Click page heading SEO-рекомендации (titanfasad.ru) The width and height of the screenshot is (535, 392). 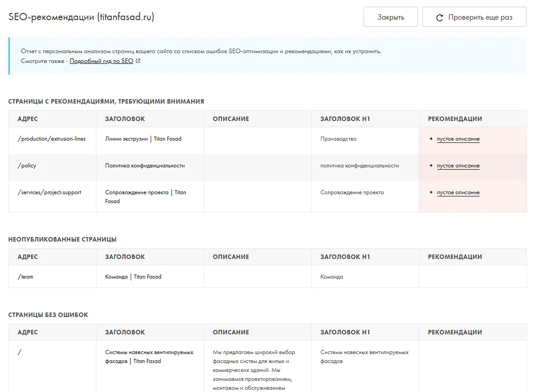tap(81, 17)
